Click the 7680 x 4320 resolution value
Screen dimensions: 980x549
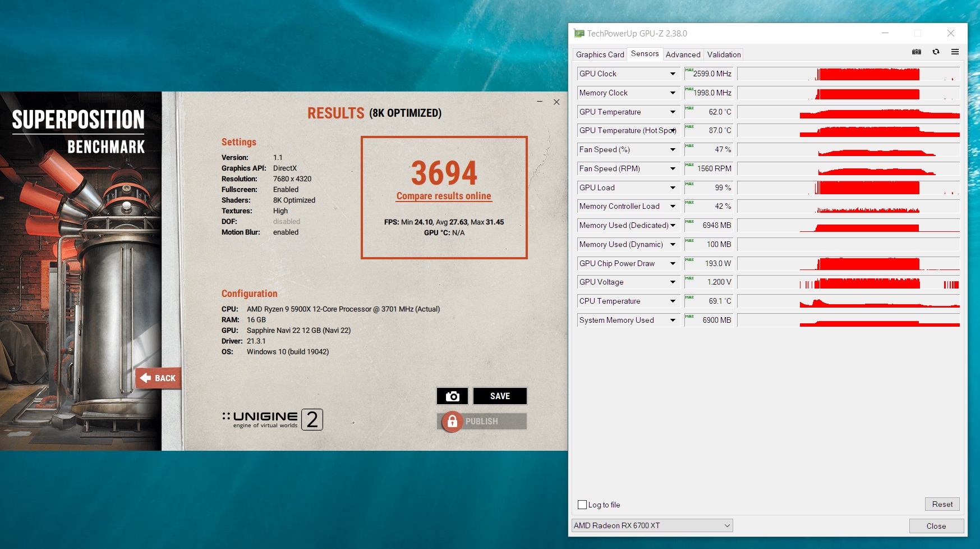(292, 179)
